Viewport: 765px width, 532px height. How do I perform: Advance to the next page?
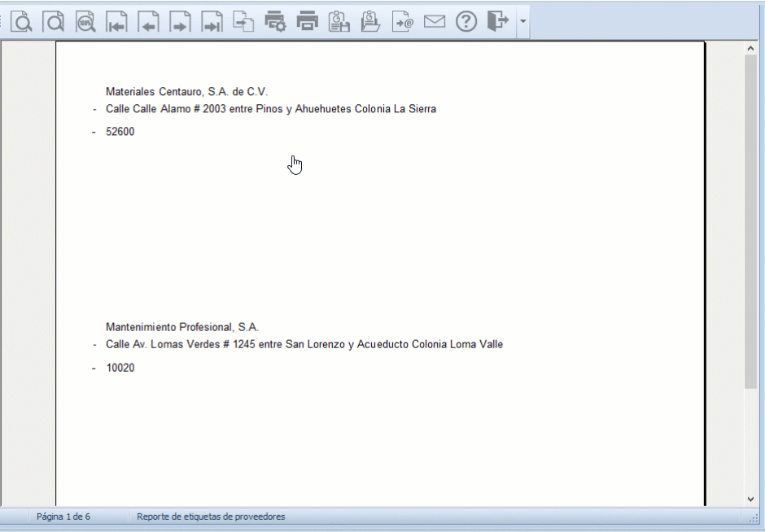(x=180, y=22)
